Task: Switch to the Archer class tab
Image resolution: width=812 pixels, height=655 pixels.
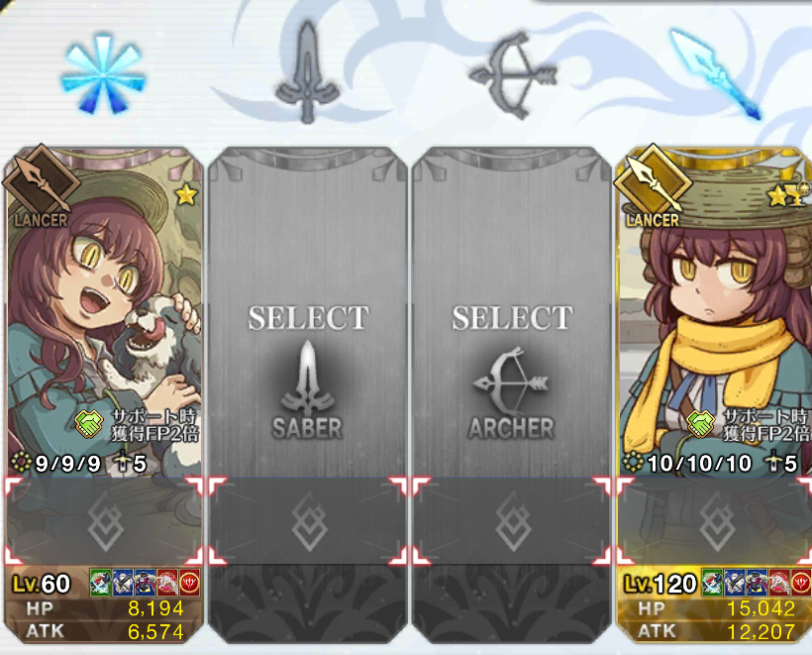Action: 512,74
